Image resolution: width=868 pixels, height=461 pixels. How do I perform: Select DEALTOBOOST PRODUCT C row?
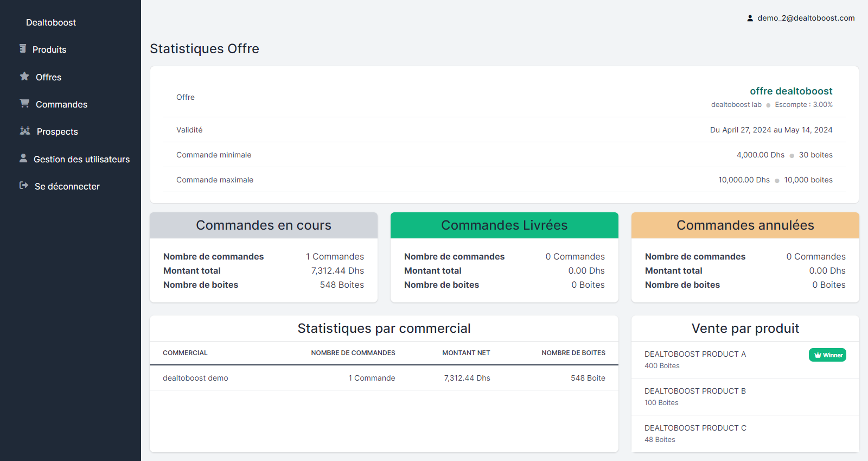click(745, 433)
